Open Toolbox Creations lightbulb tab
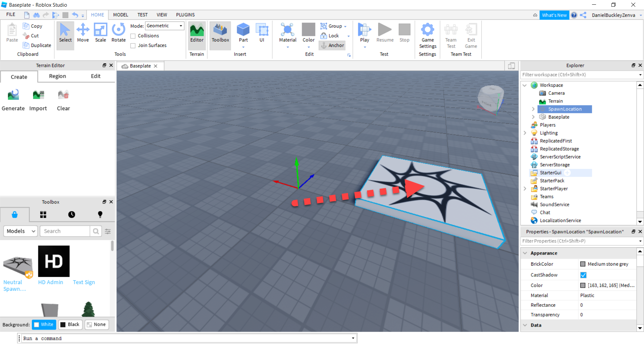Viewport: 644px width, 345px height. click(100, 215)
